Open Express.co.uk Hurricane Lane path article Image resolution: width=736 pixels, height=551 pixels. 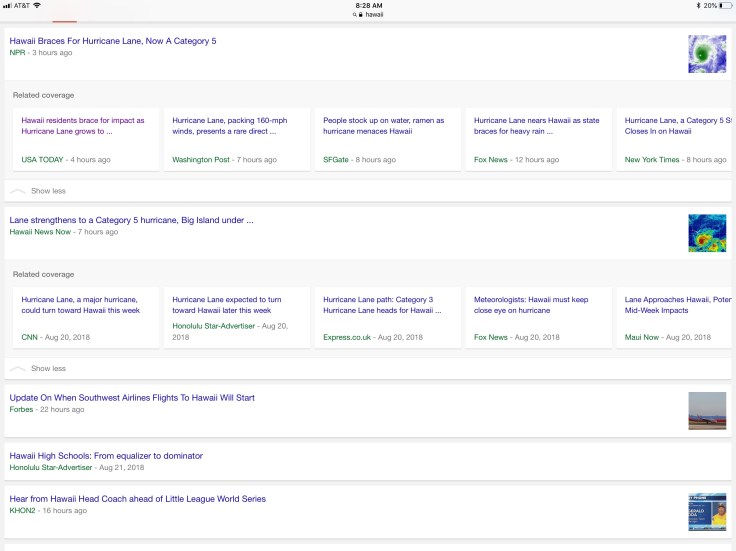385,317
